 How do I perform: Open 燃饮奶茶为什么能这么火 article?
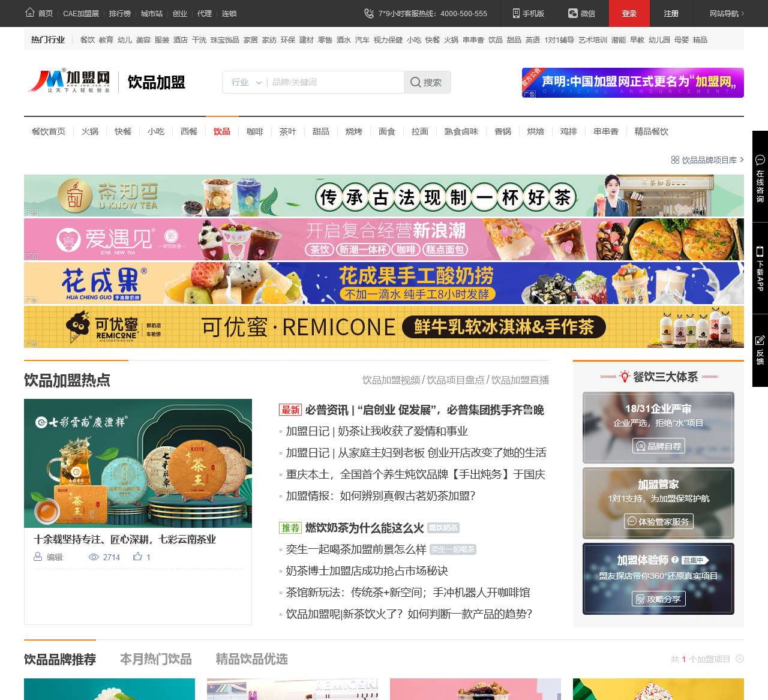pyautogui.click(x=364, y=528)
